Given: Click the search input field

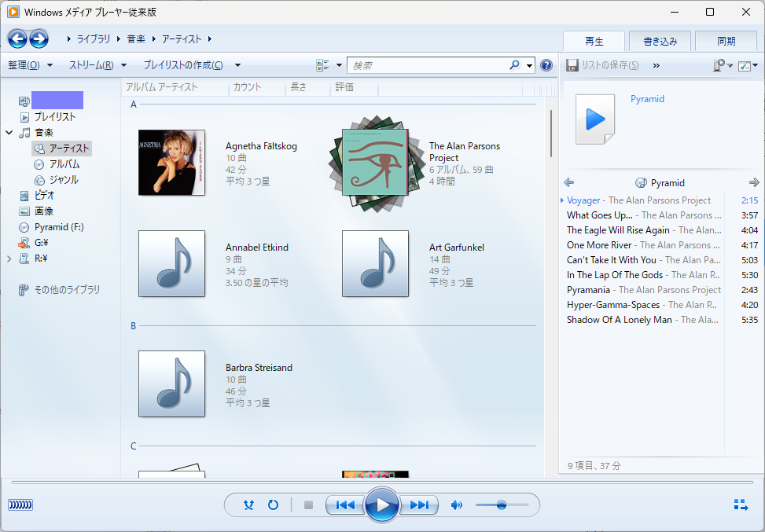Looking at the screenshot, I should point(428,65).
